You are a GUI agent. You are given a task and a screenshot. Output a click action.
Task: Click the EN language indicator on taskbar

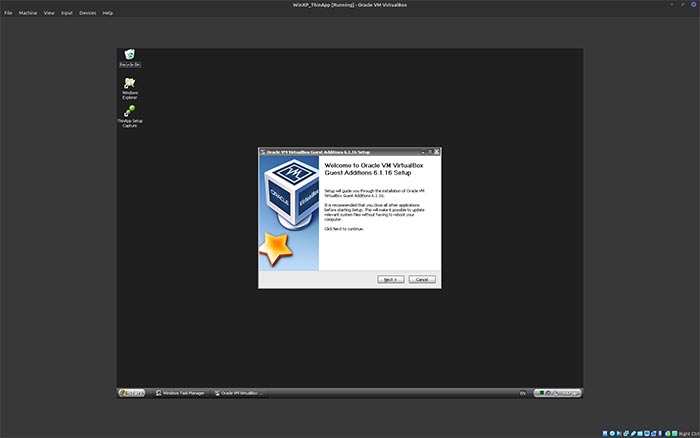pos(522,393)
